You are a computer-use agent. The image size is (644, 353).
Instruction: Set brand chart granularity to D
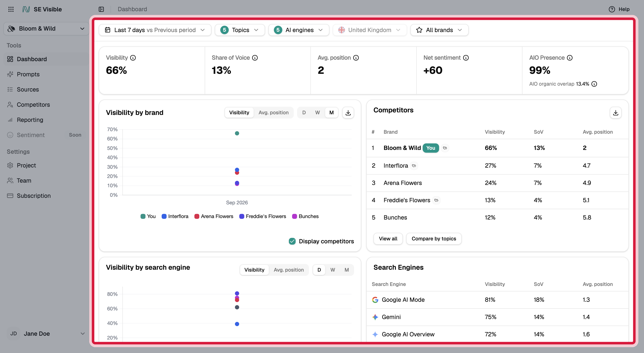coord(304,113)
